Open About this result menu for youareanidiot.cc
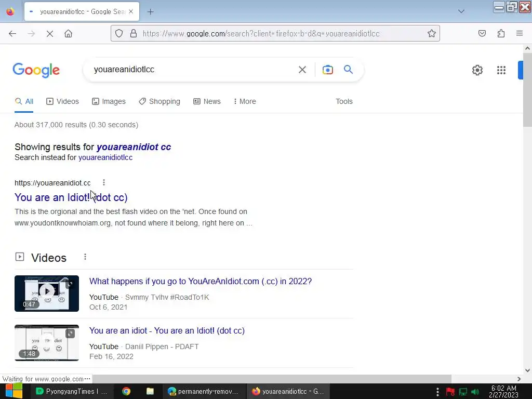The width and height of the screenshot is (532, 399). pos(104,182)
